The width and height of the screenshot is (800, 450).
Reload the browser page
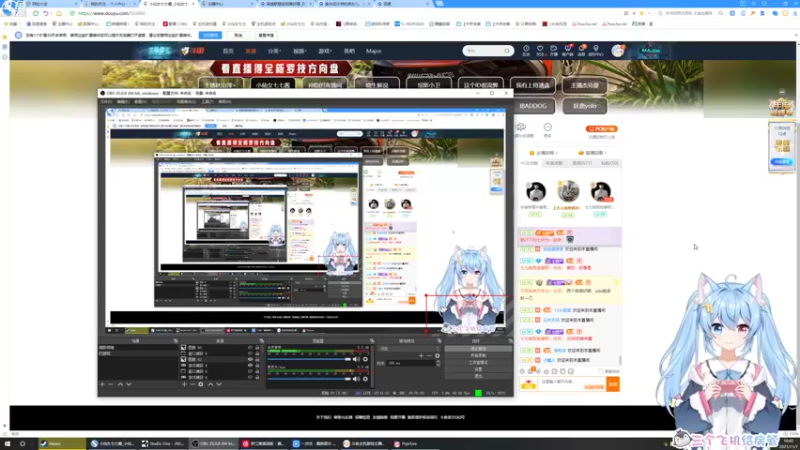coord(35,13)
